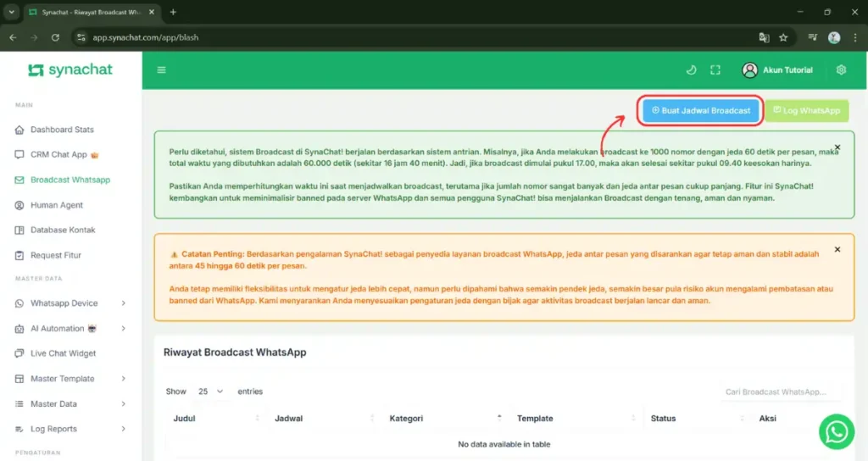Close the green broadcast info alert
The image size is (868, 461).
pos(837,147)
